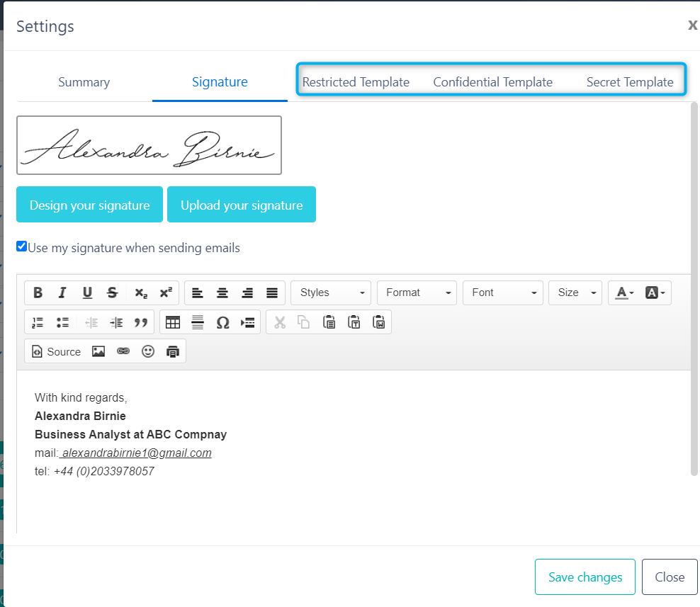Open Source code view
The image size is (700, 607).
56,352
